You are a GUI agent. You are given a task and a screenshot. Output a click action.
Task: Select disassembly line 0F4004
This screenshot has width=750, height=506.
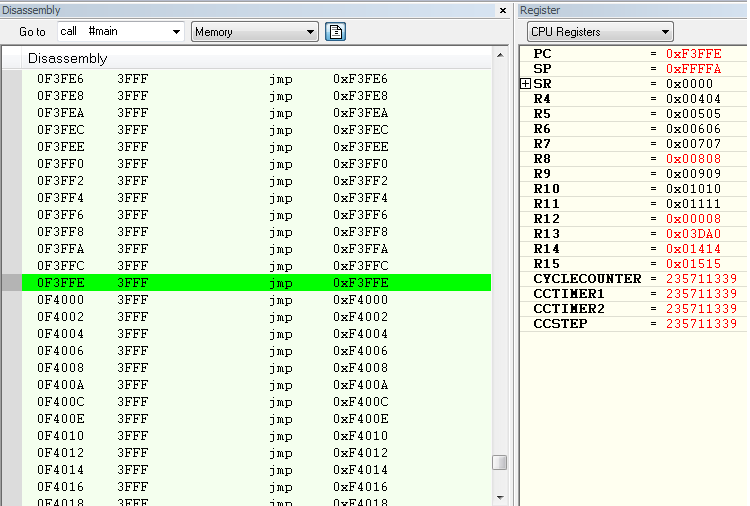(256, 334)
